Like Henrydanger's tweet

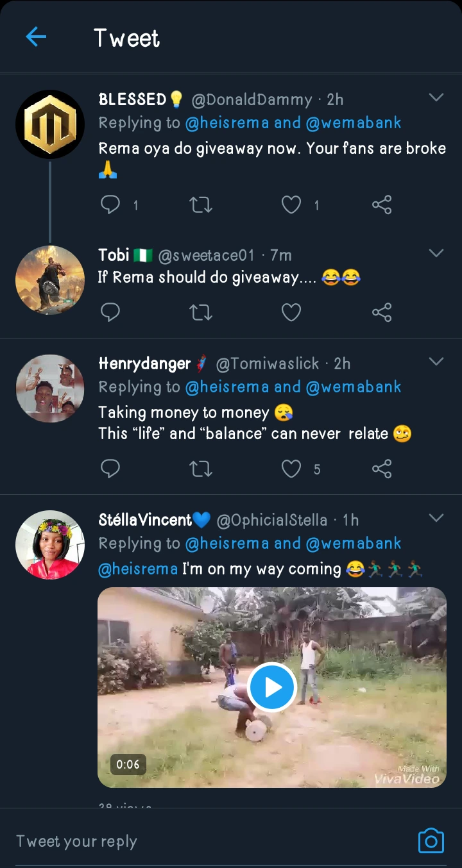tap(291, 469)
